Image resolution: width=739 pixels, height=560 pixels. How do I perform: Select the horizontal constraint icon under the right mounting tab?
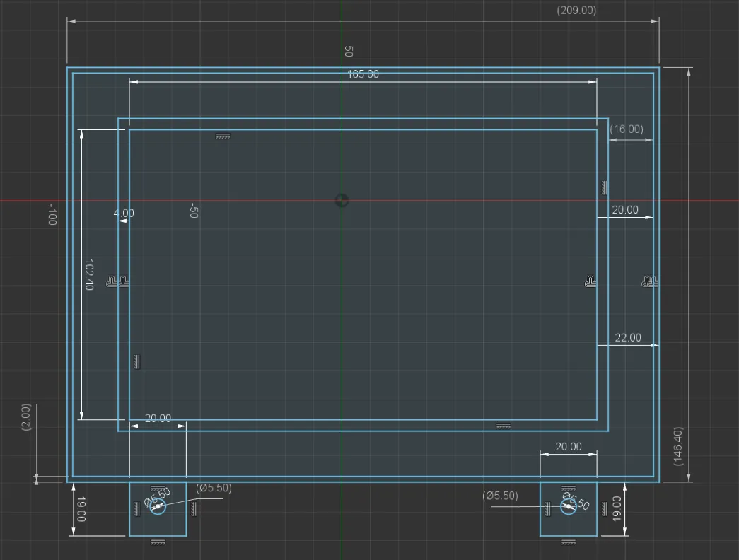pyautogui.click(x=568, y=542)
